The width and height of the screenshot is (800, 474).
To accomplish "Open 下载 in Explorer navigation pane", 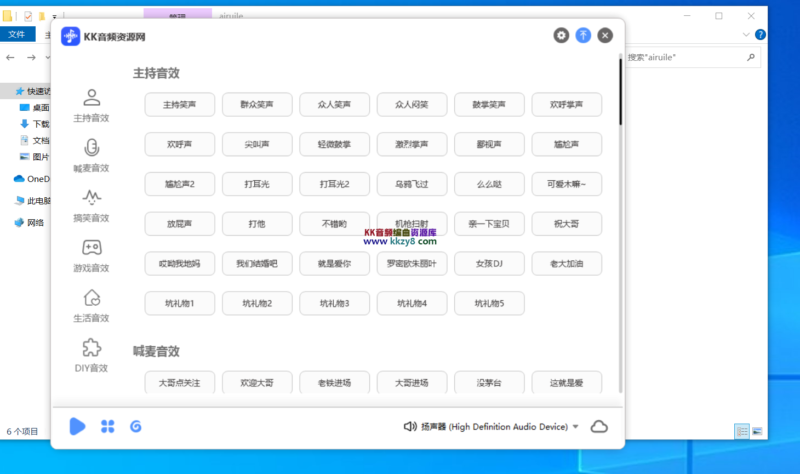I will point(35,124).
